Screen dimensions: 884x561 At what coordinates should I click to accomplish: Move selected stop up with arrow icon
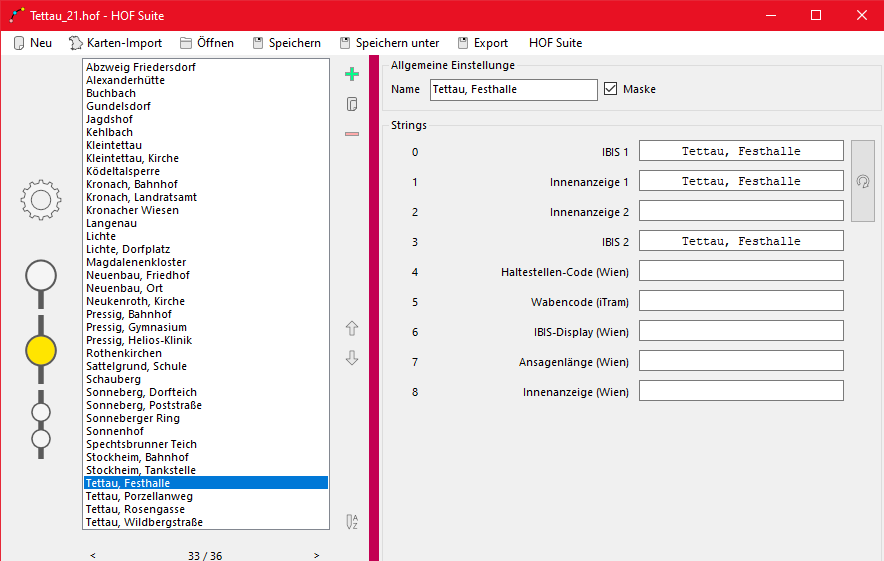click(x=351, y=328)
